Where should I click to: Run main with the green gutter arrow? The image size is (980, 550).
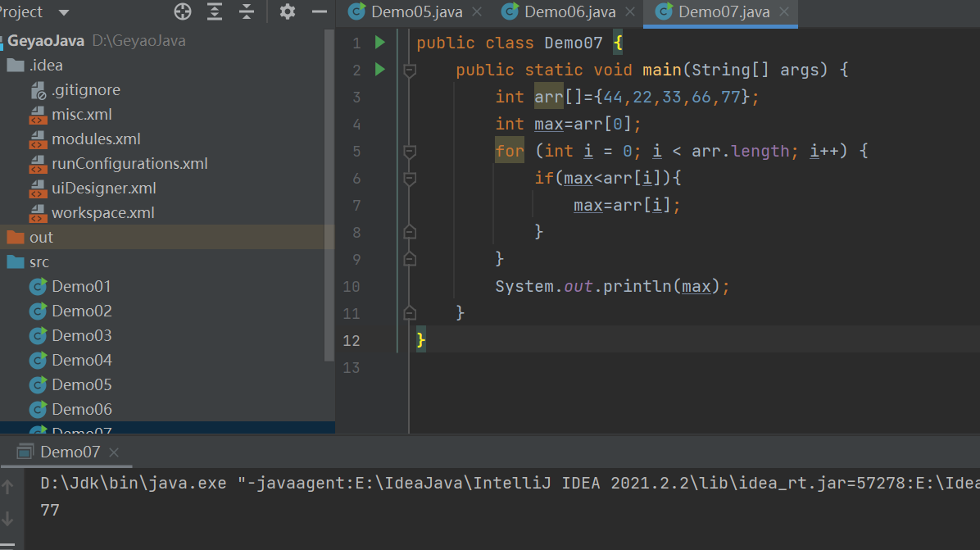379,70
